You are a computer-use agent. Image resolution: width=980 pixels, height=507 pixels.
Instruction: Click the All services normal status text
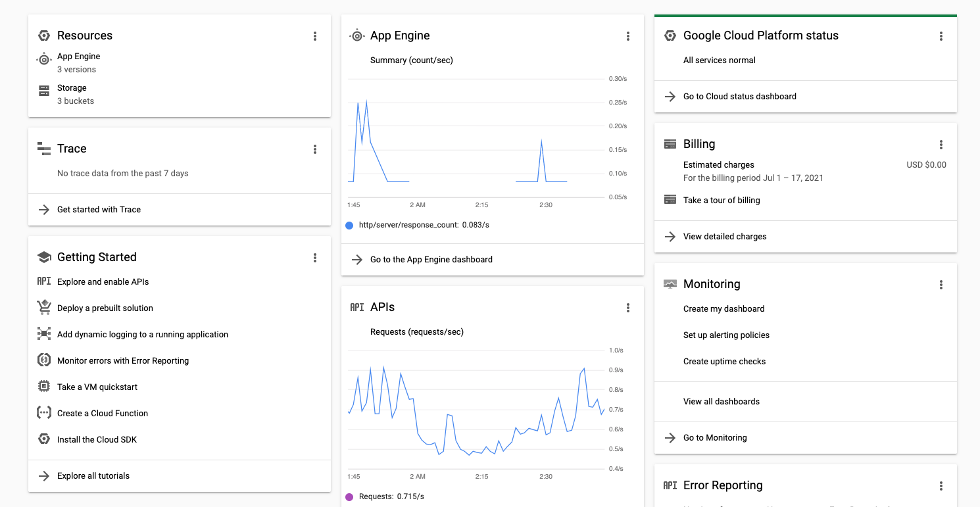tap(720, 60)
